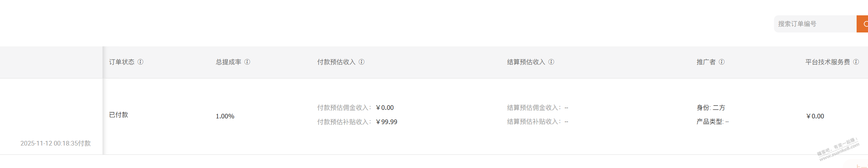The height and width of the screenshot is (168, 868).
Task: Select the 已付款 order status cell
Action: click(x=119, y=115)
